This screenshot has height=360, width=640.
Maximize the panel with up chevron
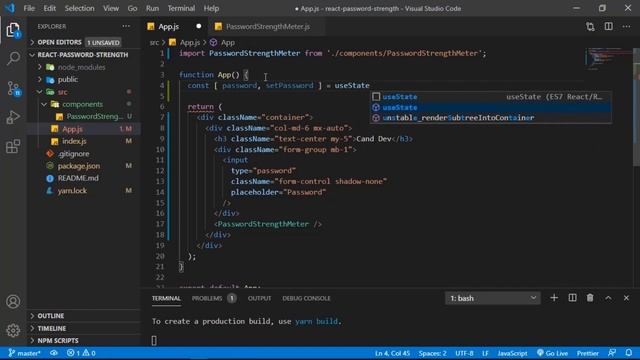(x=609, y=298)
